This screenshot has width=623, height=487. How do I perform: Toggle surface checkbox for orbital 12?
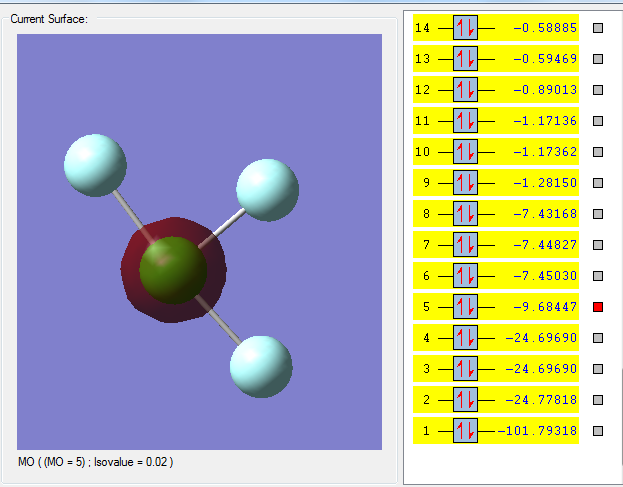pos(598,90)
